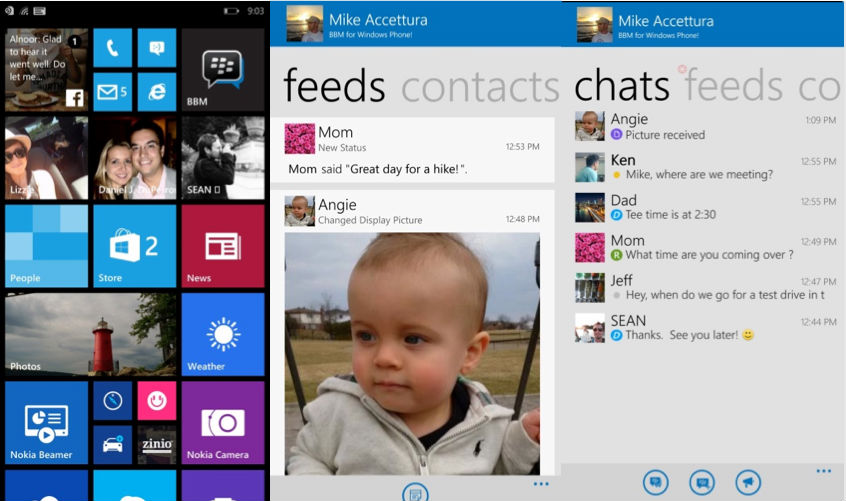Open the SEAN contact tile

pos(223,158)
